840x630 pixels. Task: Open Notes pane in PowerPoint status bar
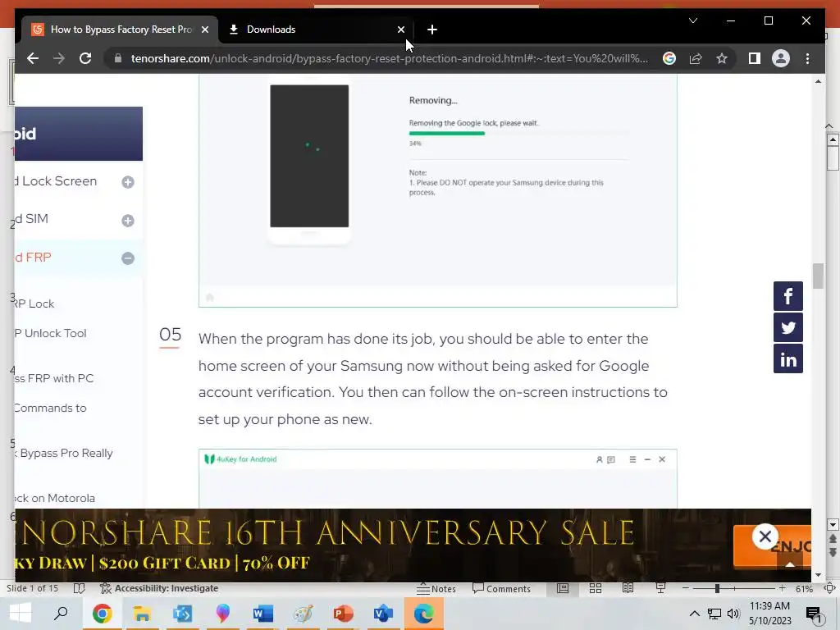pos(436,589)
